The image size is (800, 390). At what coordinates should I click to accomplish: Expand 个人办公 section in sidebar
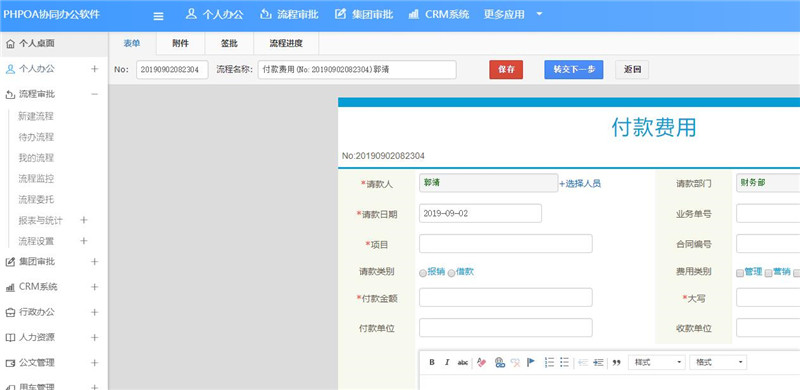click(94, 69)
